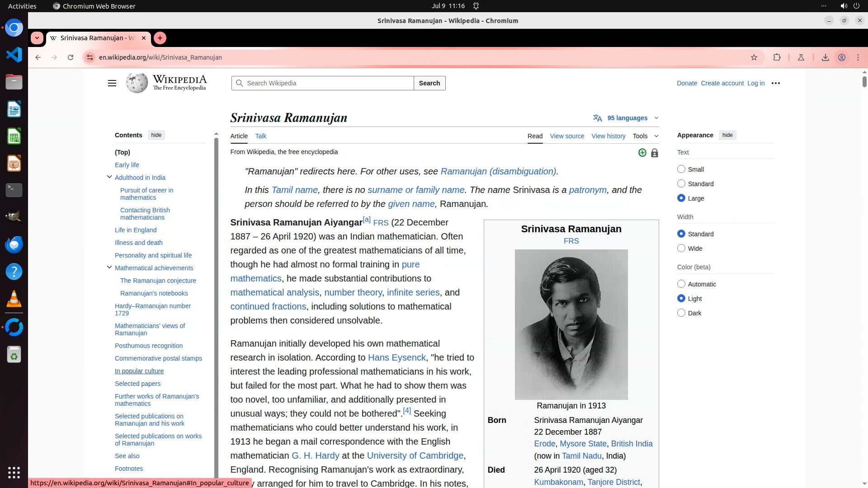Reload the page with the refresh icon

coord(71,57)
